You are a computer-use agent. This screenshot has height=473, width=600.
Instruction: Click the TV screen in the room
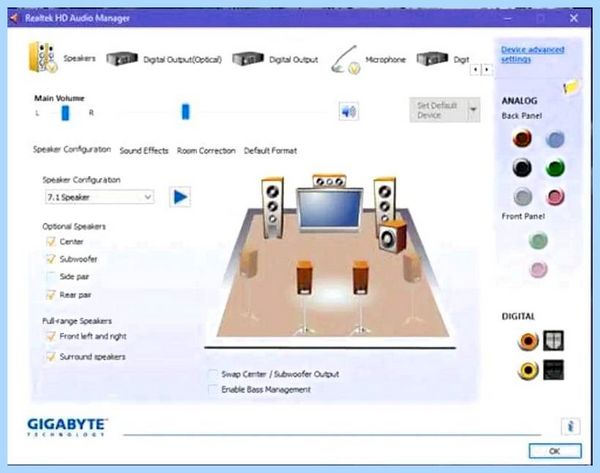click(330, 210)
